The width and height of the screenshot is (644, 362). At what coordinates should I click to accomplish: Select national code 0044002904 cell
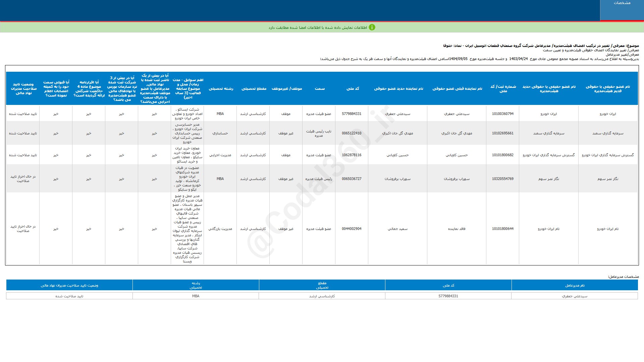352,229
